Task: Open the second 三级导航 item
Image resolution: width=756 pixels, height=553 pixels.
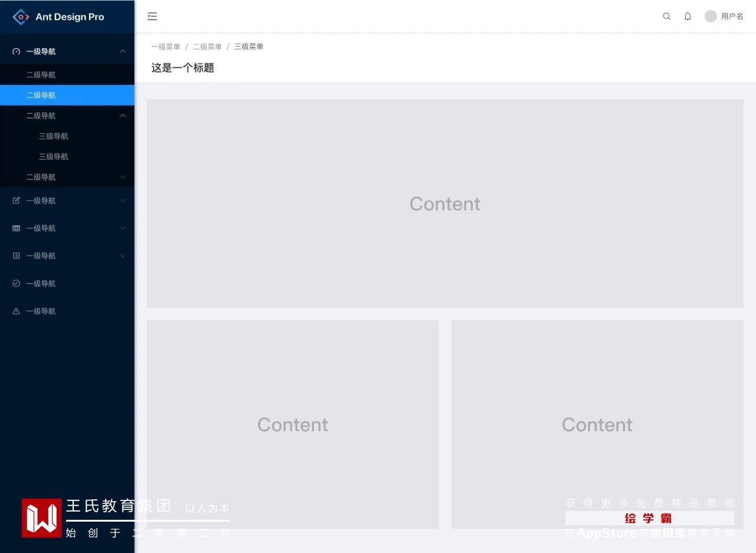Action: coord(67,156)
